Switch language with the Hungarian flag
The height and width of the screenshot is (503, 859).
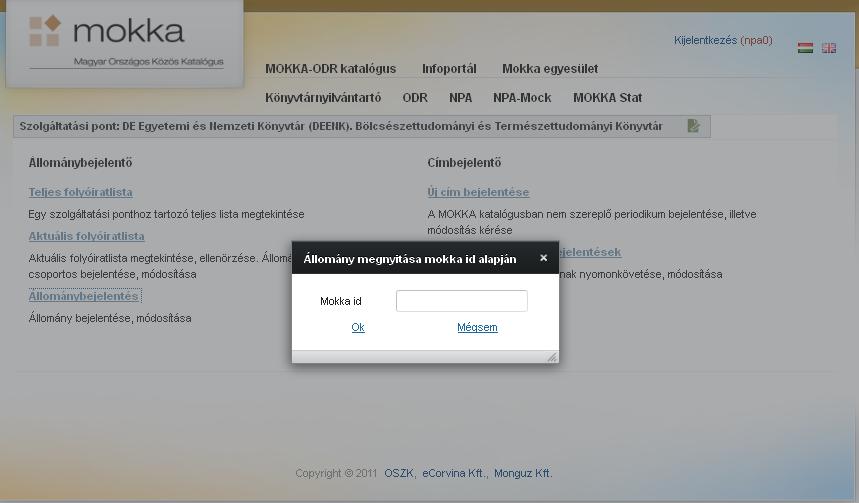(x=805, y=48)
